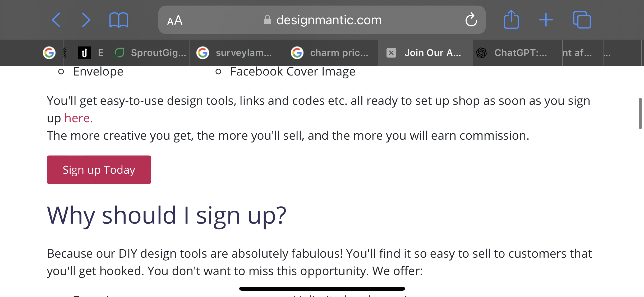Switch to the ChatGPT tab
The height and width of the screenshot is (297, 644).
517,53
